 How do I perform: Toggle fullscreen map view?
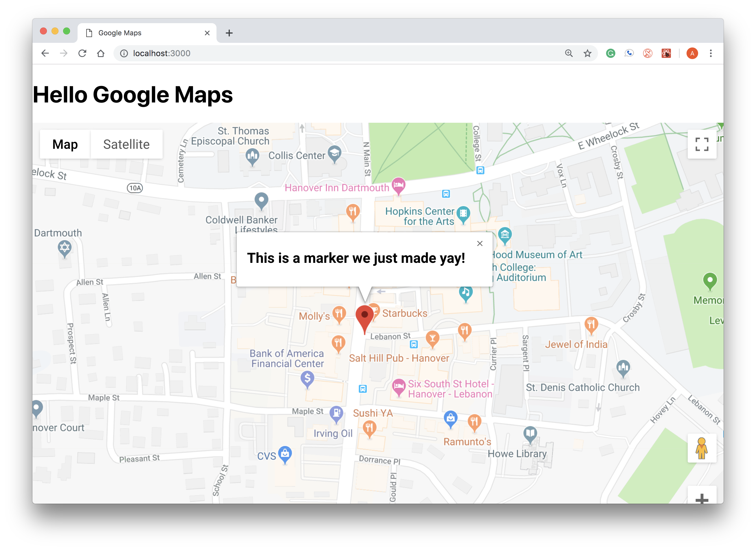click(x=702, y=144)
